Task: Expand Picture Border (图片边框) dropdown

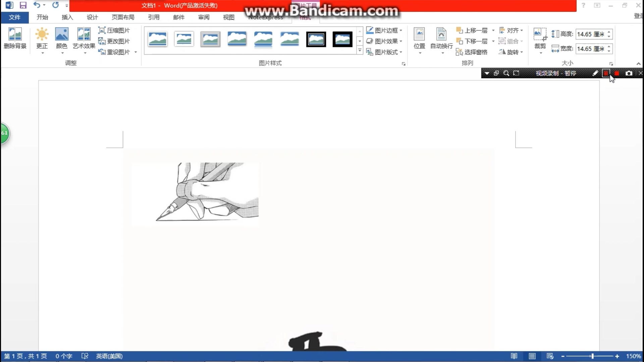Action: pyautogui.click(x=401, y=31)
